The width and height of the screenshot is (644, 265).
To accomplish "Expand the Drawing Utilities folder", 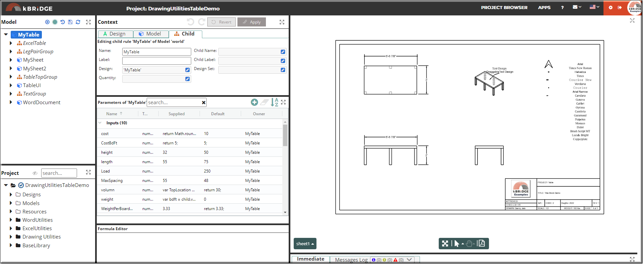I will 11,237.
